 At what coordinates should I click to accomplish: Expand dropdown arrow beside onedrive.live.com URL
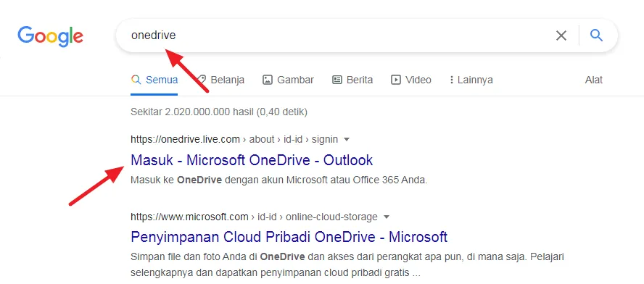point(347,140)
